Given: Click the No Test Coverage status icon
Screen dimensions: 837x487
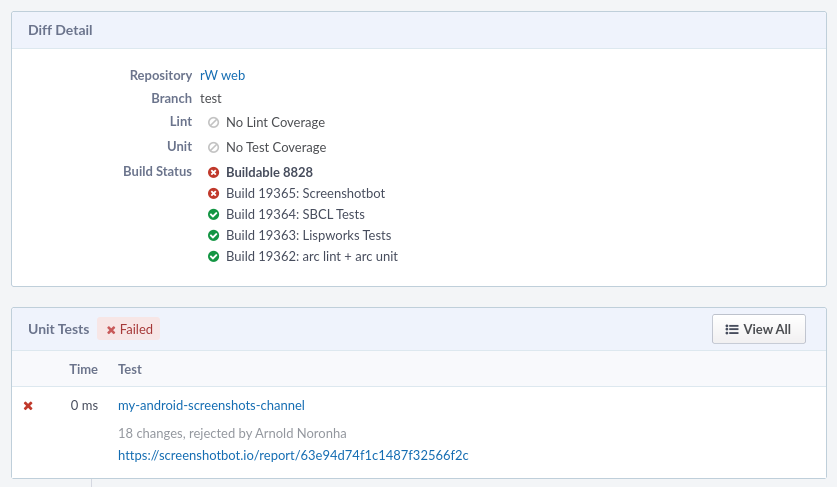Looking at the screenshot, I should click(213, 148).
